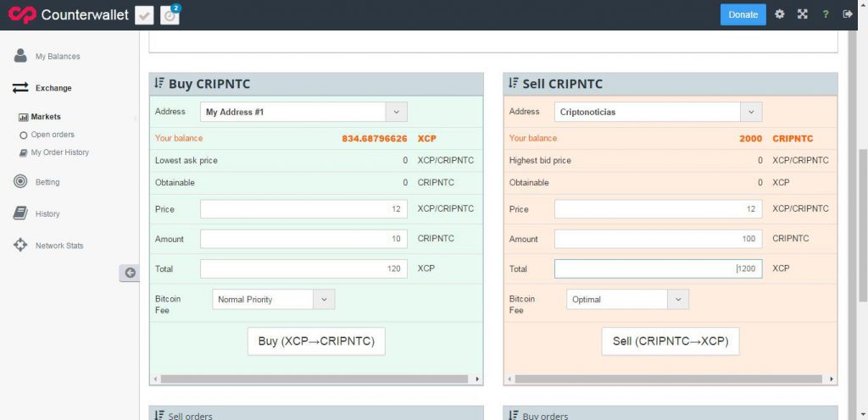Click sort icon beside Sell orders

159,415
